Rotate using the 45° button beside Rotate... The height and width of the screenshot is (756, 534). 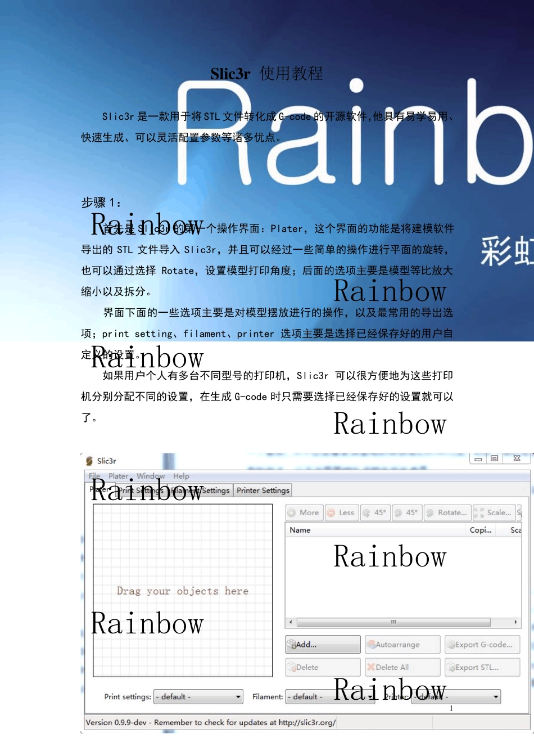[x=406, y=512]
